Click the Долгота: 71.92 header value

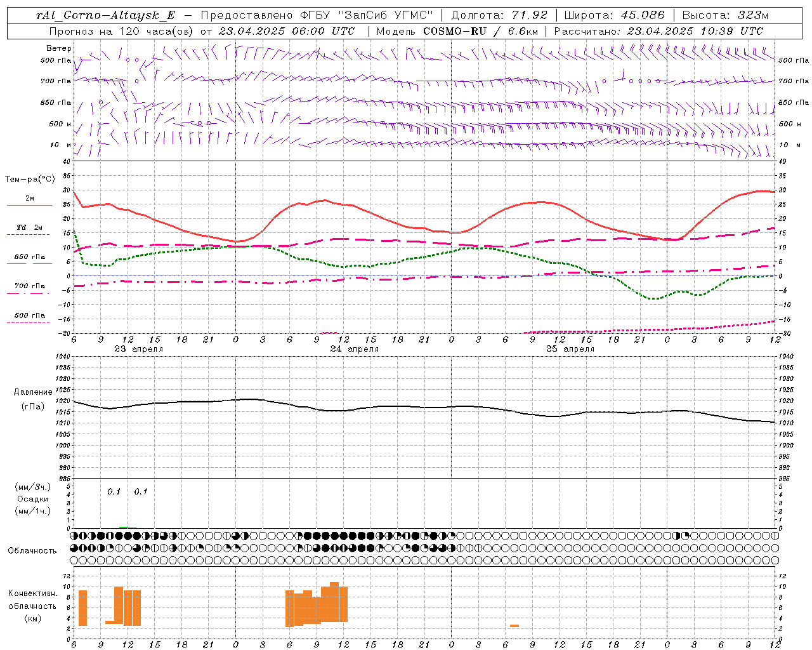(499, 16)
